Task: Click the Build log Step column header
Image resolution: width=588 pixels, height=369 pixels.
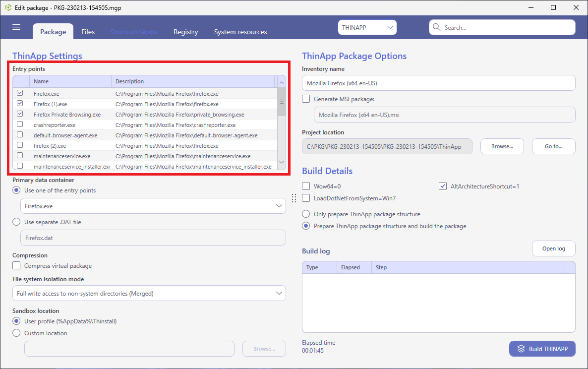Action: [x=468, y=267]
